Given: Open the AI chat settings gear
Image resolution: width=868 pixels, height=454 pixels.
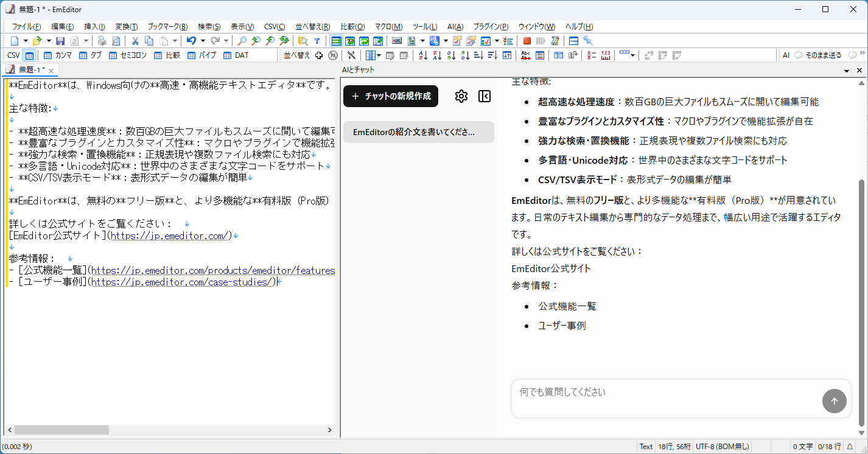Looking at the screenshot, I should [461, 96].
